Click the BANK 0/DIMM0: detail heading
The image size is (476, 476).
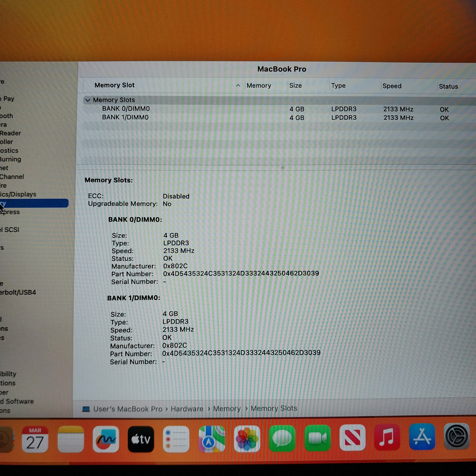pyautogui.click(x=135, y=220)
